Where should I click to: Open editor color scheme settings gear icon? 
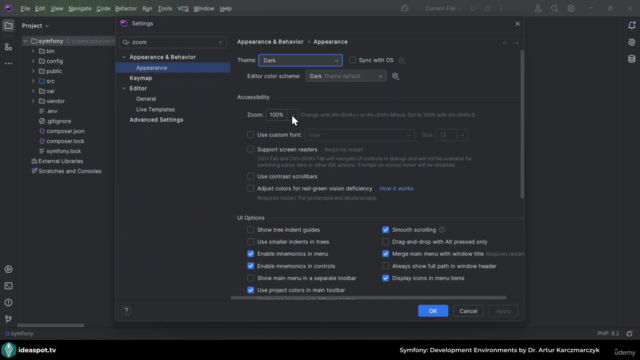tap(395, 76)
